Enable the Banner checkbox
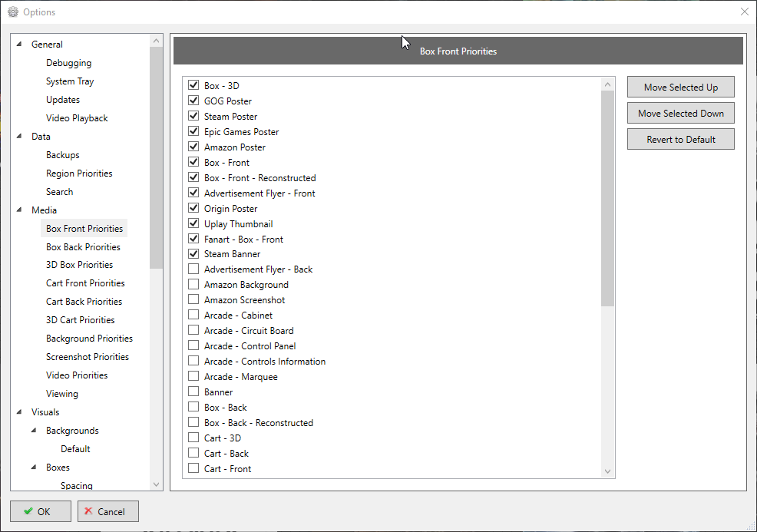 coord(193,392)
